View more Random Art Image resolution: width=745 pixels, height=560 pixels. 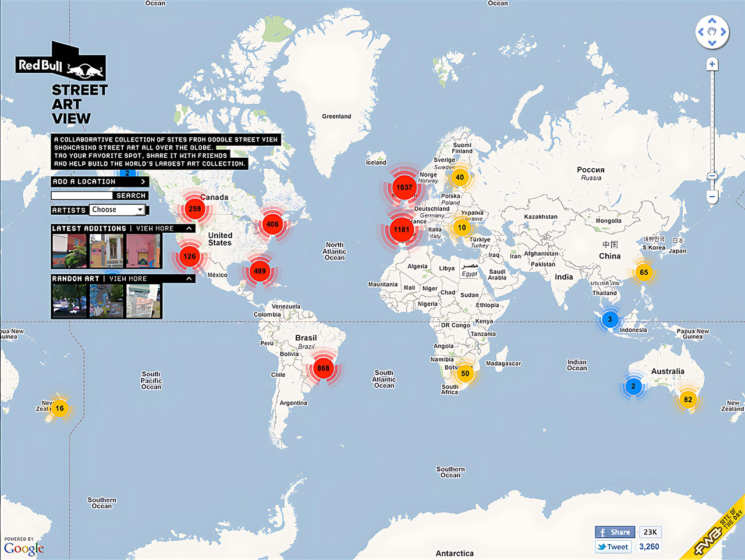click(x=128, y=279)
